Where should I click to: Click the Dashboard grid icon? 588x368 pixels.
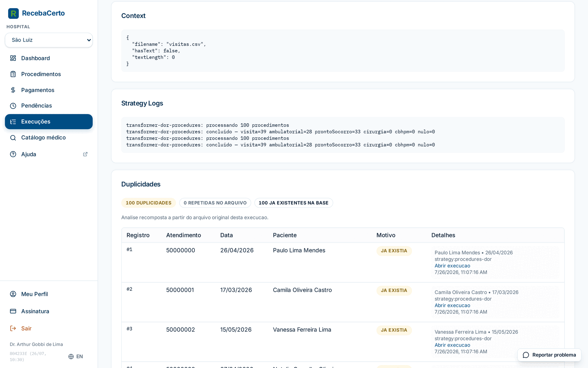[x=13, y=58]
